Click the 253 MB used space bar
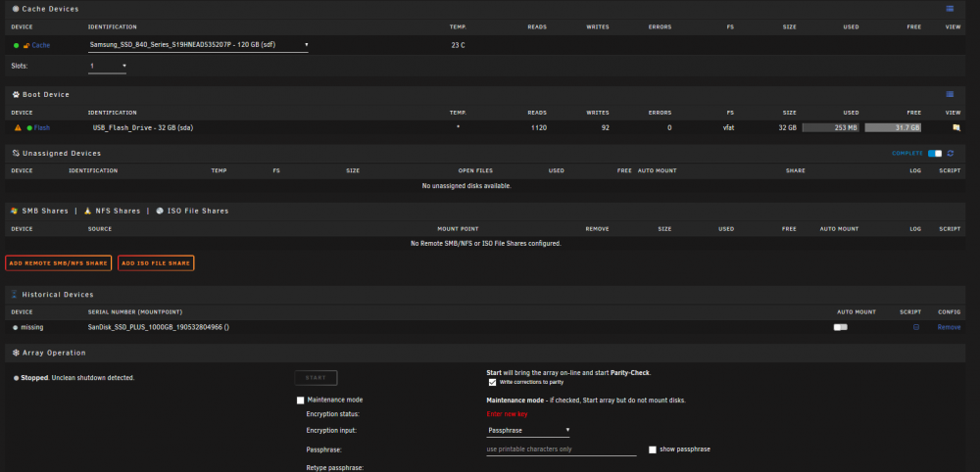Viewport: 980px width, 472px height. tap(831, 128)
